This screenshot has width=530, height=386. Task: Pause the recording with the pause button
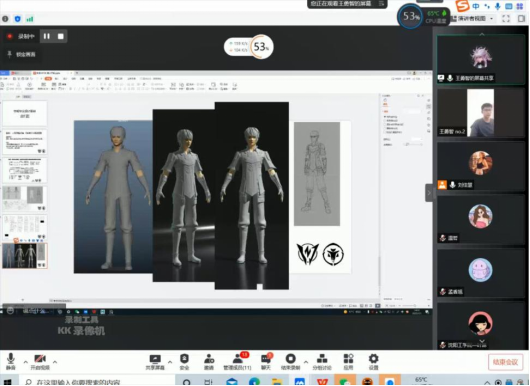(47, 36)
